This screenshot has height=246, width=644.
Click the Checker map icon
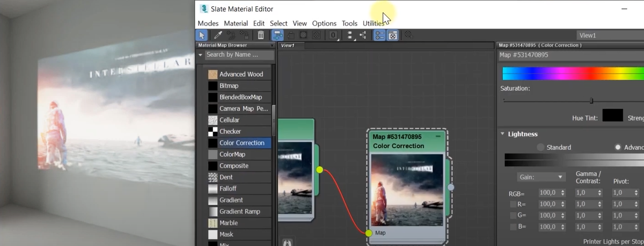pos(213,131)
